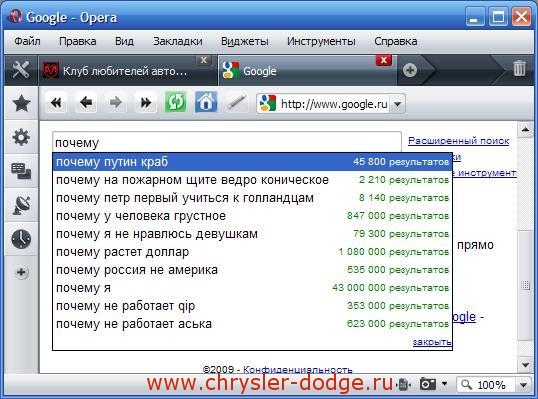538x399 pixels.
Task: Click the Fast Forward navigation button
Action: click(x=146, y=102)
